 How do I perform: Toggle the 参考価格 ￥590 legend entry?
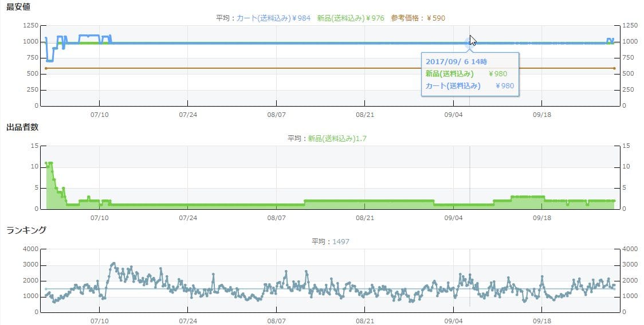pyautogui.click(x=418, y=18)
